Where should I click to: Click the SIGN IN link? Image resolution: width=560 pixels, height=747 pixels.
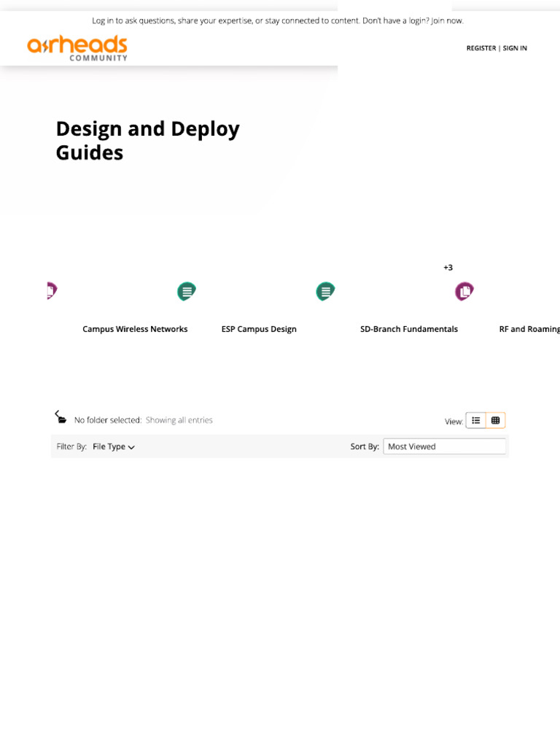pyautogui.click(x=515, y=48)
